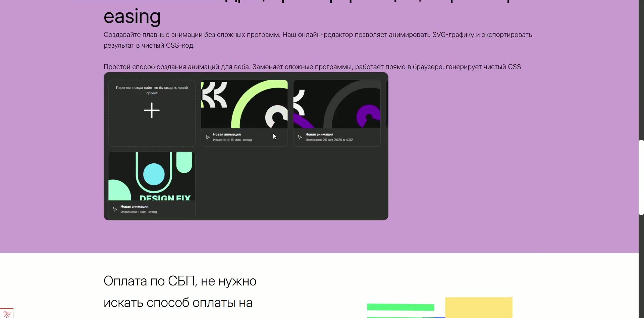Click the yellow rectangle in the payment illustration
The image size is (644, 318).
tap(479, 307)
